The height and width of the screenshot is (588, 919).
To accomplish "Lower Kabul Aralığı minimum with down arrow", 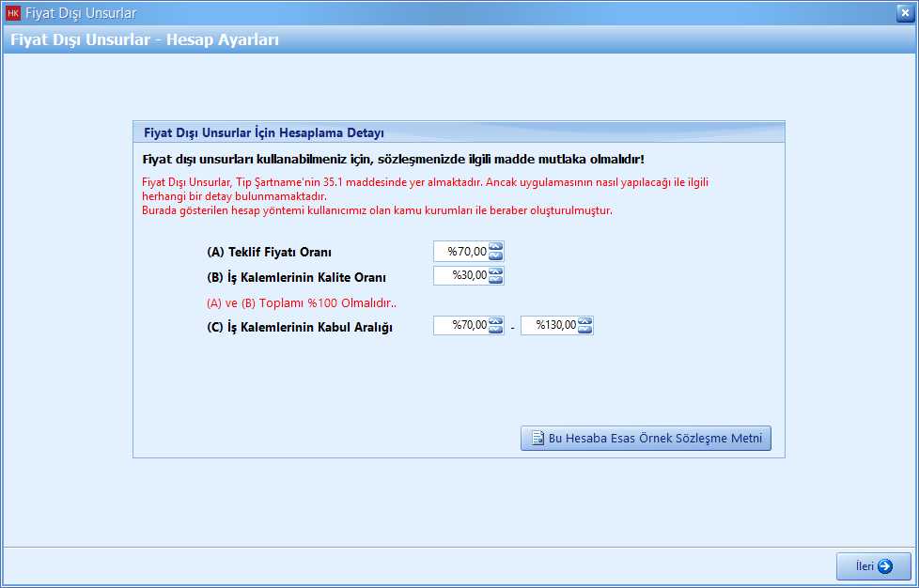I will click(496, 330).
